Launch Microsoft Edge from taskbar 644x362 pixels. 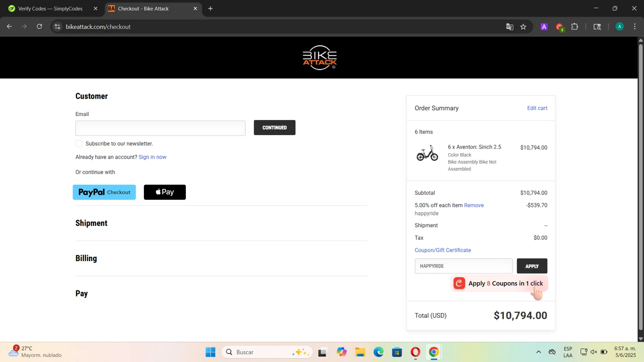coord(378,352)
